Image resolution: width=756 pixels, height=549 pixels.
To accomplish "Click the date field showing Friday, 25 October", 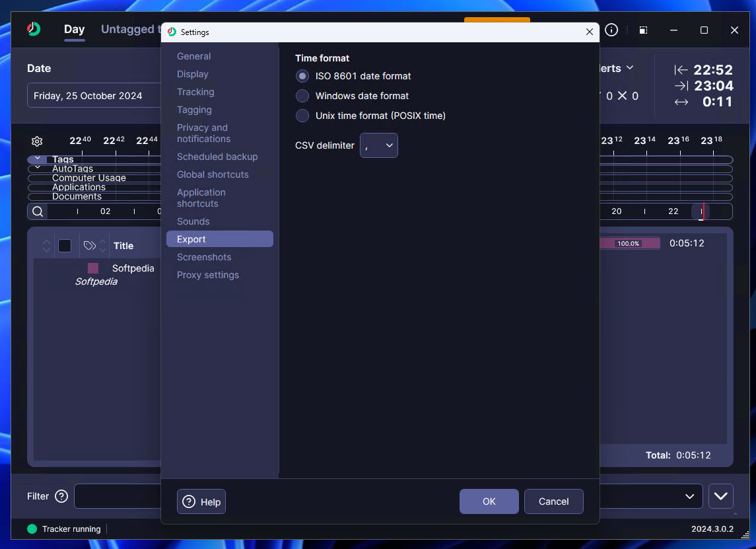I will pos(92,96).
